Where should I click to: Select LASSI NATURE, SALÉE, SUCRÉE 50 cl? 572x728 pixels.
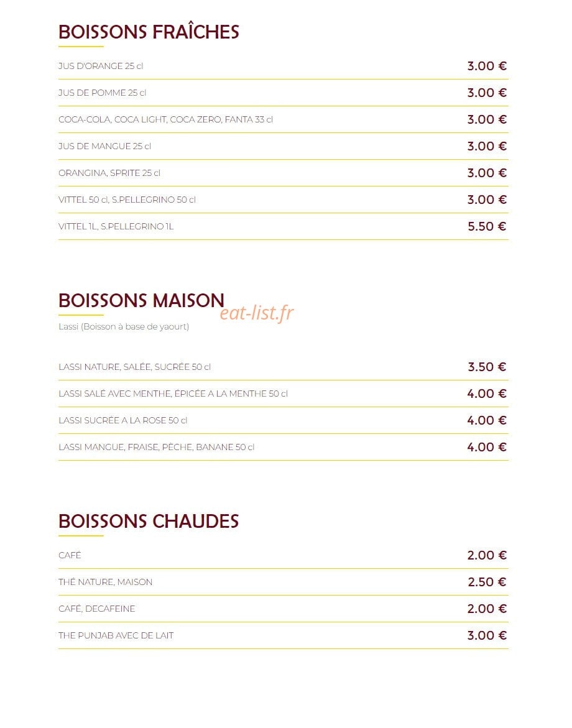point(135,367)
